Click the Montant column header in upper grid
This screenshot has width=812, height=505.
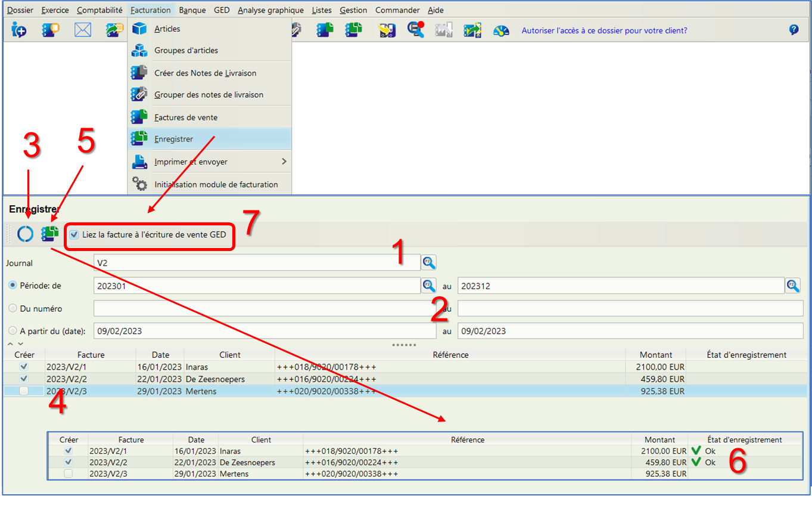pos(656,355)
